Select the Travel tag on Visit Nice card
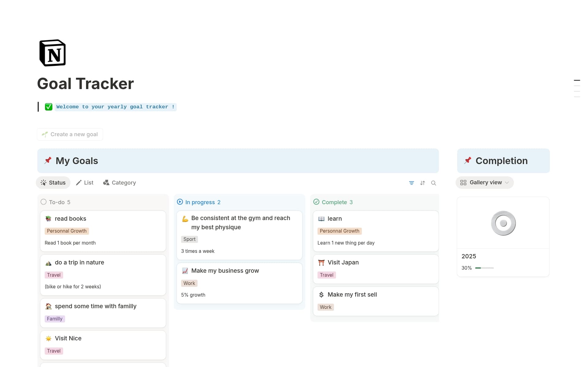 pos(54,351)
